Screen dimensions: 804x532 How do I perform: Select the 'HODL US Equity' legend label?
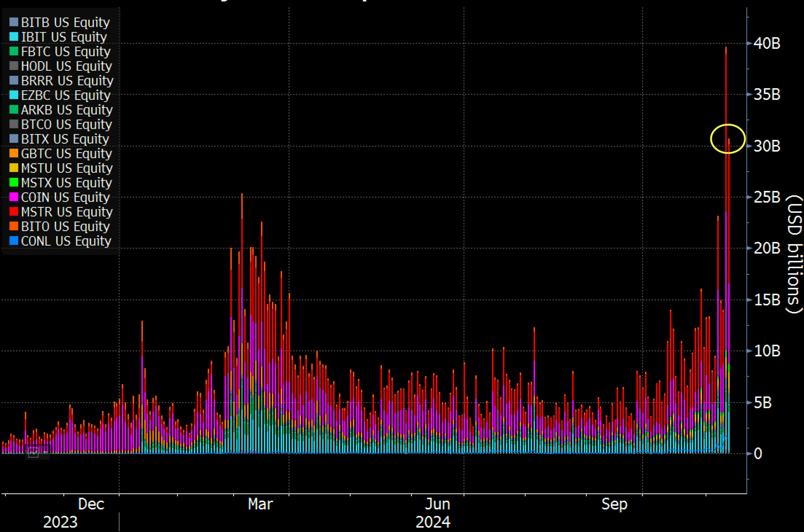click(x=67, y=66)
